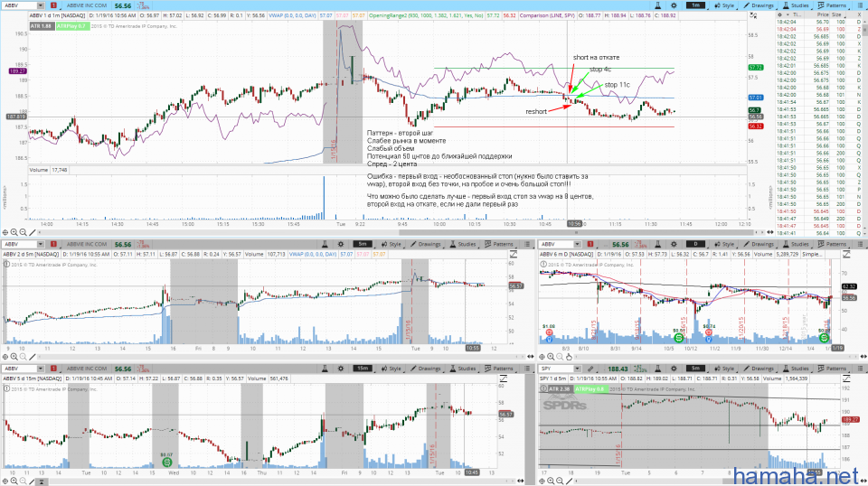Open Studies menu on top 1m chart
Image resolution: width=868 pixels, height=486 pixels.
(795, 5)
